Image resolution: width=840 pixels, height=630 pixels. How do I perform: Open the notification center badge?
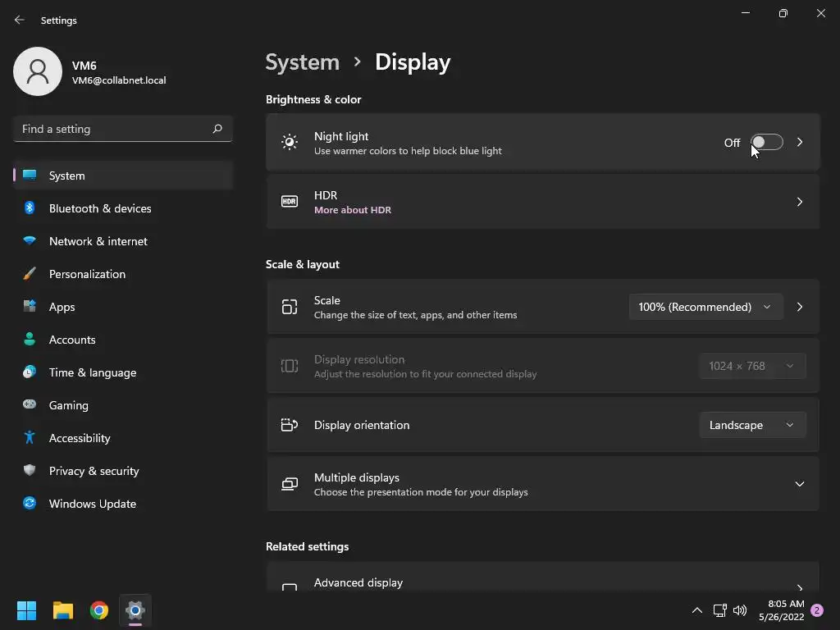[x=816, y=610]
